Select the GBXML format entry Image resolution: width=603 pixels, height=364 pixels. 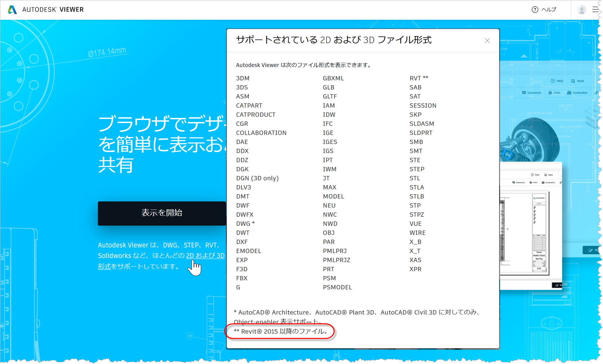(x=333, y=78)
